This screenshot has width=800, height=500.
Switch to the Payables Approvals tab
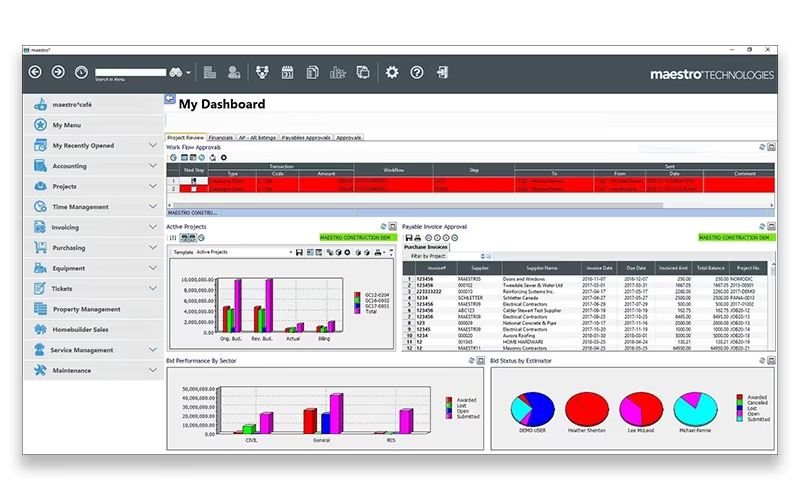click(306, 137)
